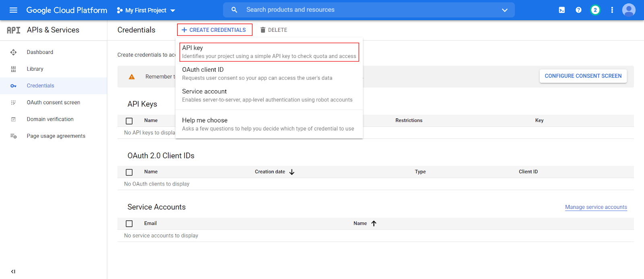
Task: Collapse the sidebar with the arrow icon
Action: 13,271
